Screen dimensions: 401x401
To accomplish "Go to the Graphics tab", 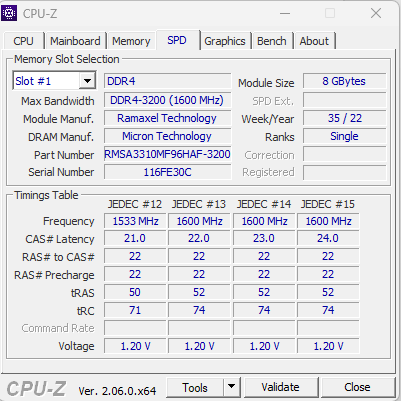I will tap(225, 41).
